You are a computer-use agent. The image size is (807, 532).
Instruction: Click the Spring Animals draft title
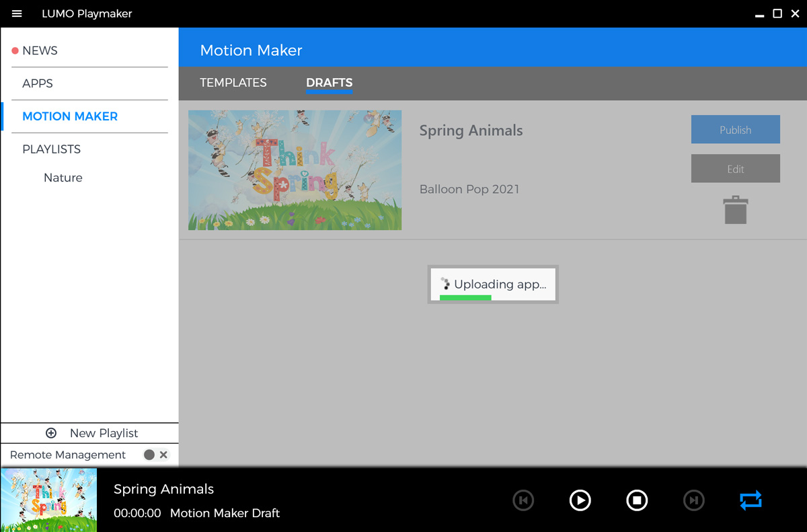(471, 130)
